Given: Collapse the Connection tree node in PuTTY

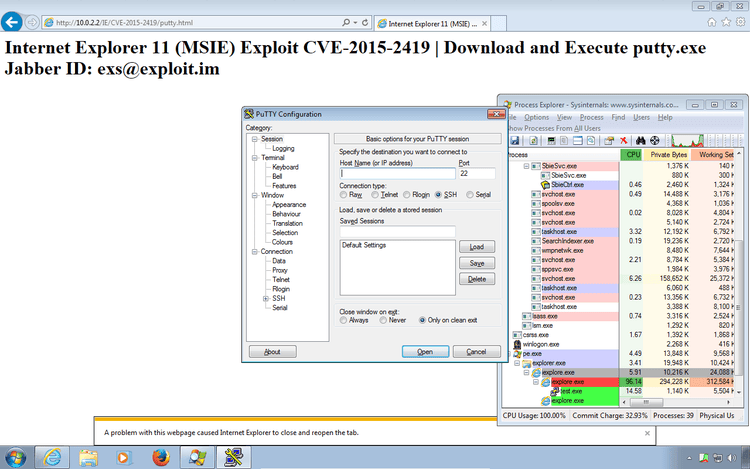Looking at the screenshot, I should click(254, 251).
